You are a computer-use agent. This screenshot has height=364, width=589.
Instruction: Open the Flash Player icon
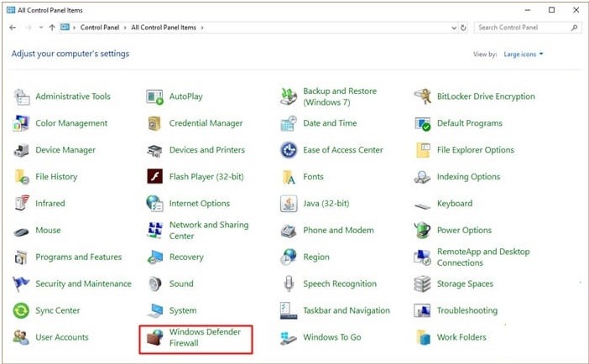154,177
